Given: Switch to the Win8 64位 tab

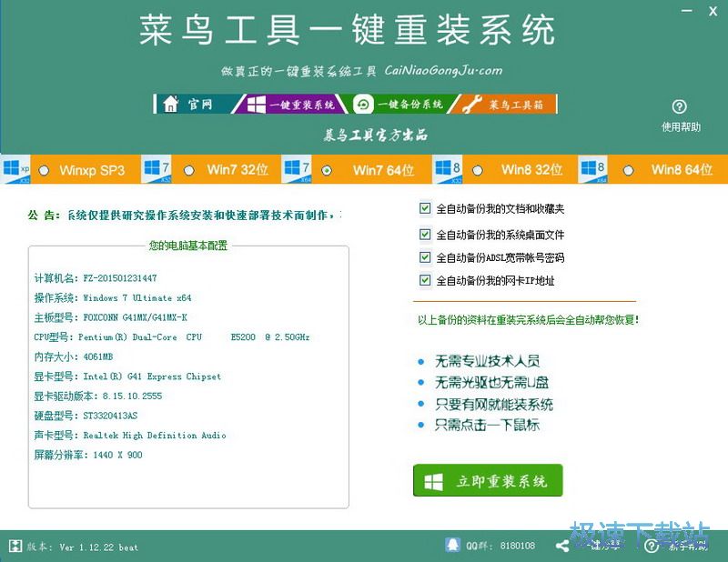Looking at the screenshot, I should (678, 169).
